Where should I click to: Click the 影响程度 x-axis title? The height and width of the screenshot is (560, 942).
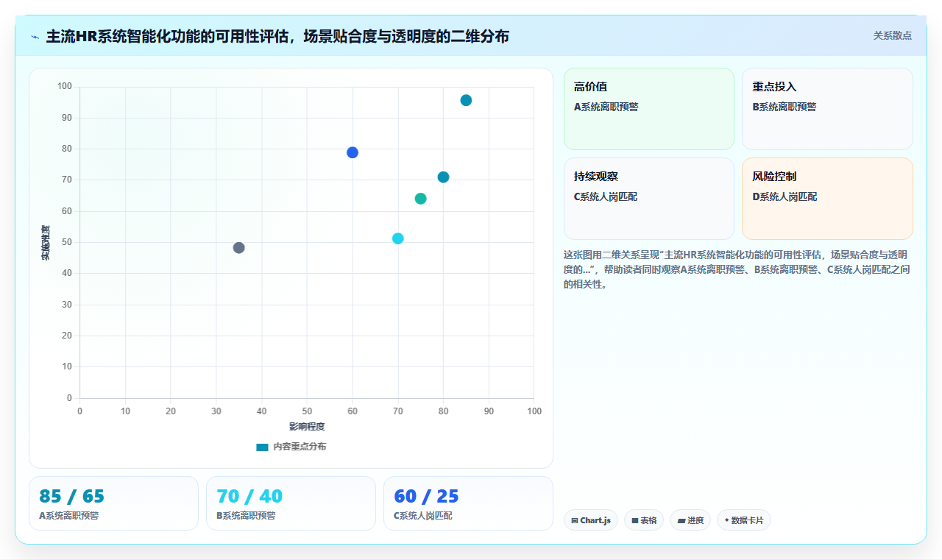[x=307, y=427]
